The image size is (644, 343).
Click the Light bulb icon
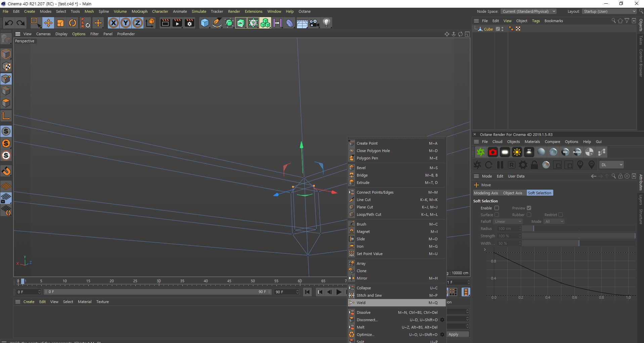[x=327, y=23]
